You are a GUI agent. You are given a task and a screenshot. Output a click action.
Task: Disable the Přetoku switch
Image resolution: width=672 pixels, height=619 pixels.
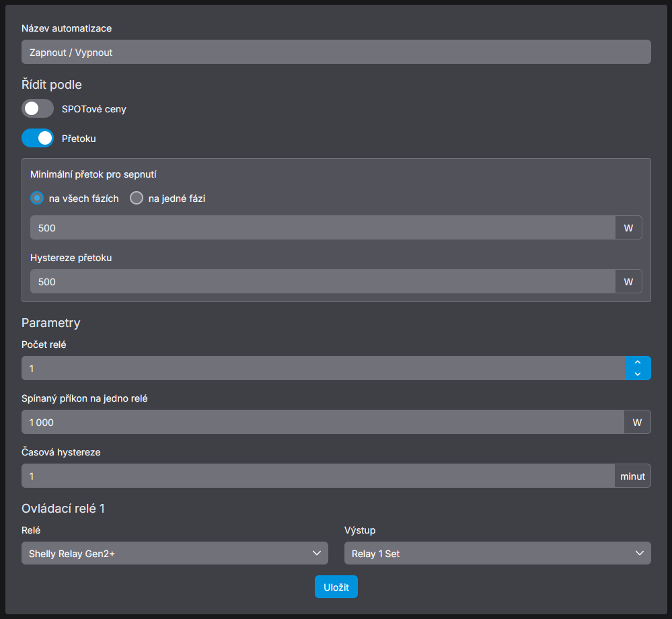(x=38, y=138)
